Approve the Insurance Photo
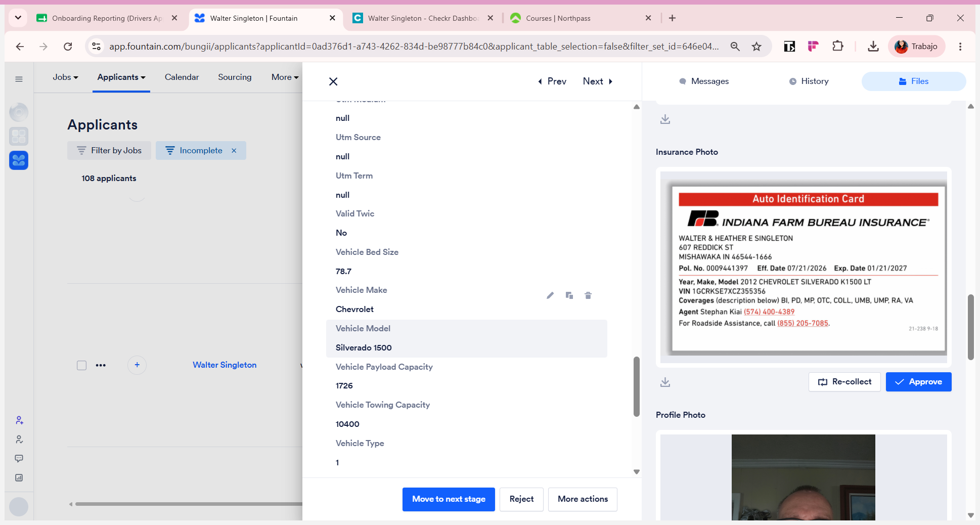The height and width of the screenshot is (525, 980). click(918, 382)
